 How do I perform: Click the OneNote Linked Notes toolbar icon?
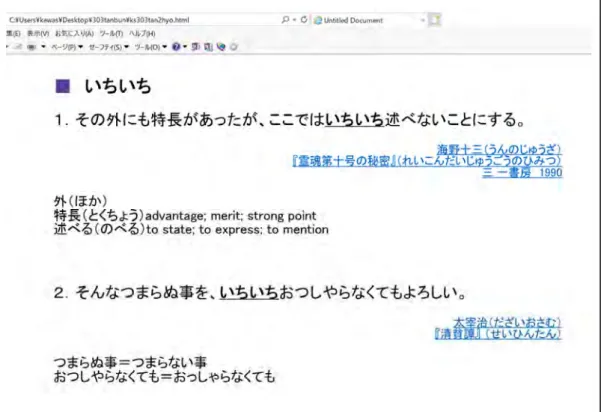click(208, 47)
